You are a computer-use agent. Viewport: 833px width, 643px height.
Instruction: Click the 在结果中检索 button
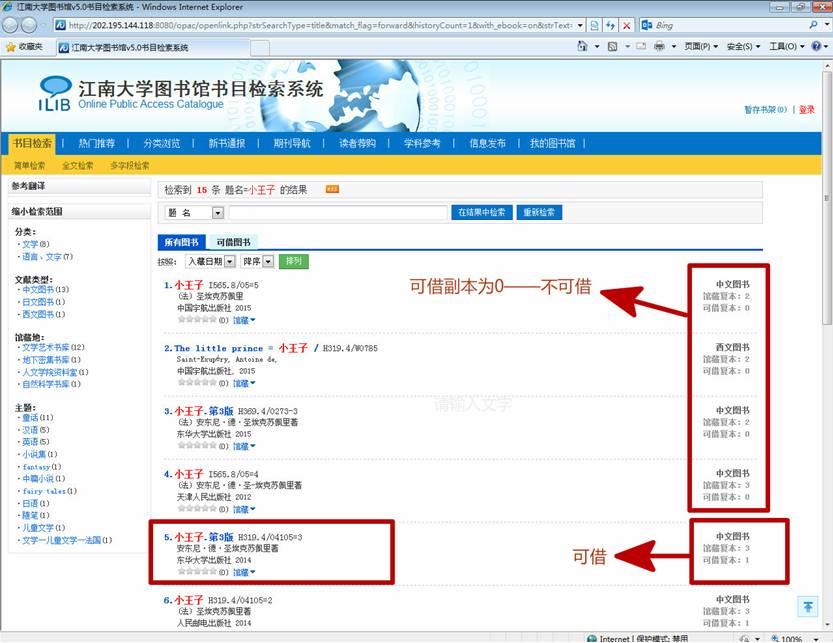click(x=483, y=213)
